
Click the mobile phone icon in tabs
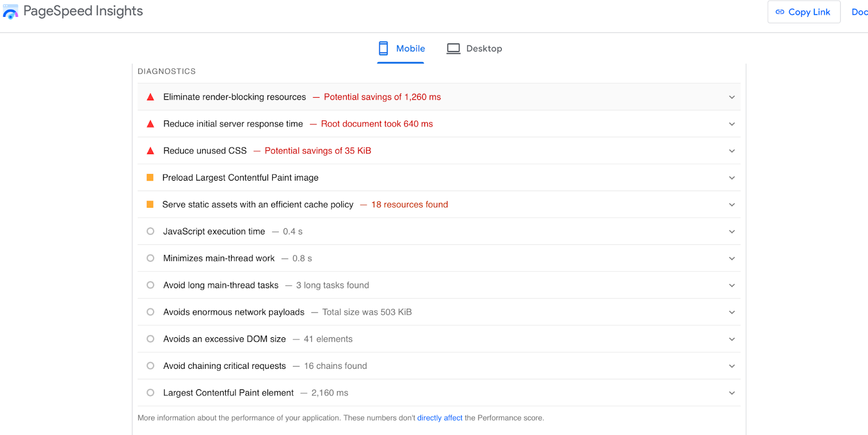pyautogui.click(x=384, y=48)
